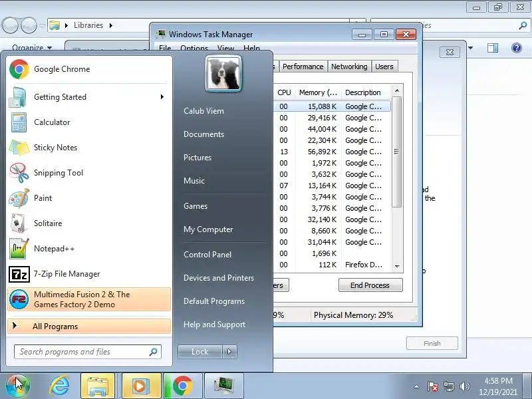Click search magnifier in Start menu
This screenshot has height=399, width=532.
tap(153, 352)
